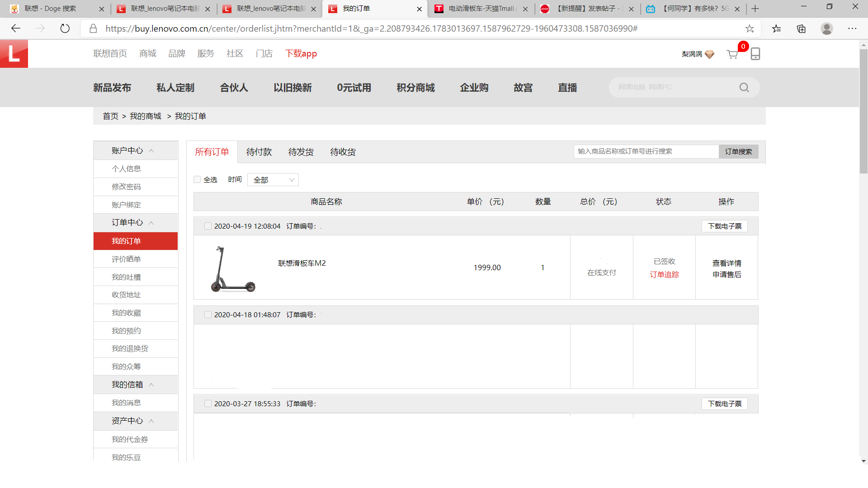Open the 直播 navigation item
This screenshot has width=868, height=488.
(x=567, y=88)
